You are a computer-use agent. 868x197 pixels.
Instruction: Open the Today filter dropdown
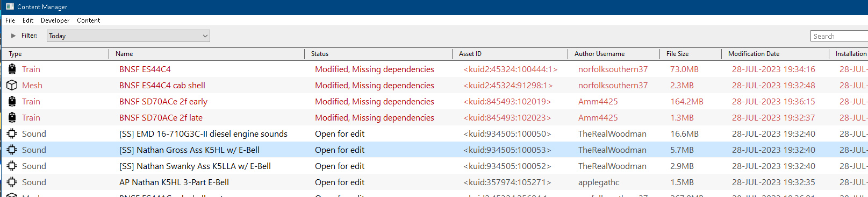click(x=128, y=36)
